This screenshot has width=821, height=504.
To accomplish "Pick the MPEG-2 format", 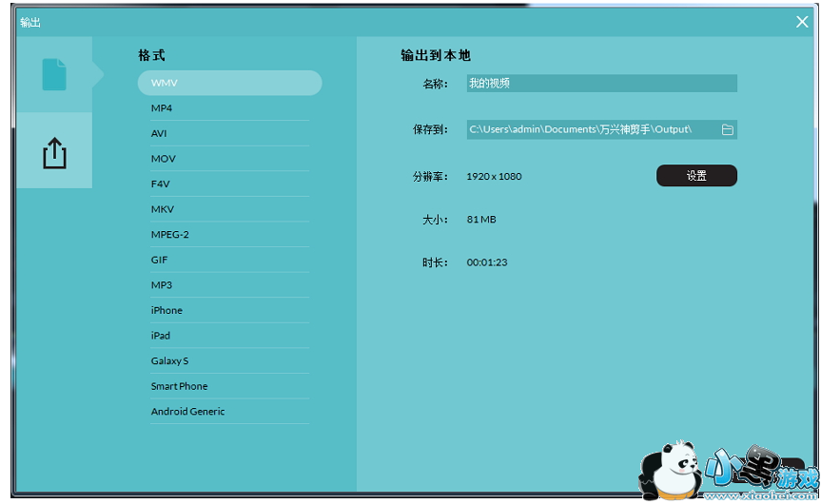I will [x=230, y=235].
